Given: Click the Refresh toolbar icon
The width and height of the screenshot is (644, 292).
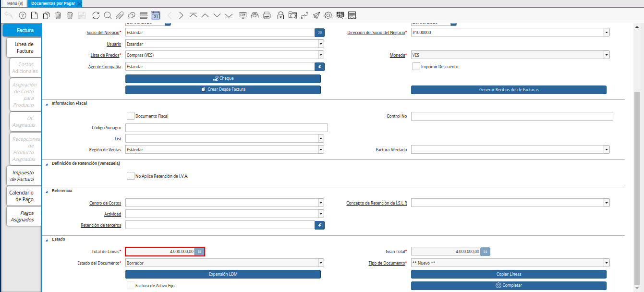Looking at the screenshot, I should tap(96, 15).
